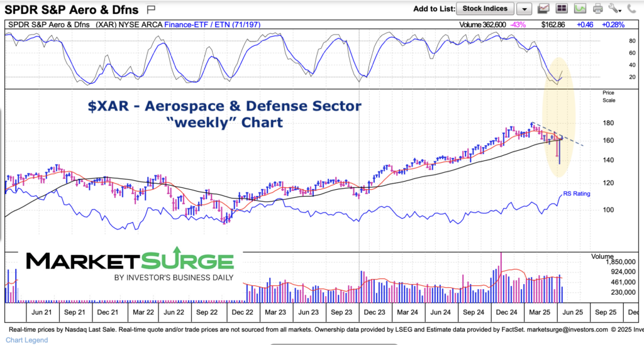Click the +0.46 price change value
Screen dimensions: 644x345
point(585,25)
